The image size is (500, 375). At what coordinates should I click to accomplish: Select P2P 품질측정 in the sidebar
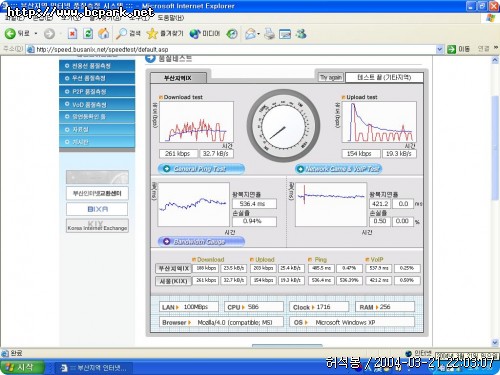click(97, 91)
